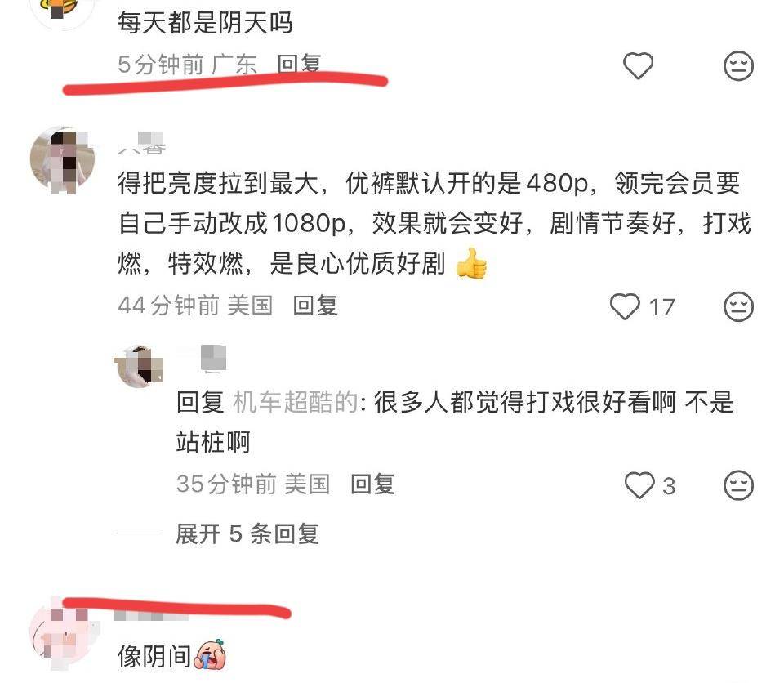Tap the 17 like count
The width and height of the screenshot is (784, 683).
[x=661, y=306]
